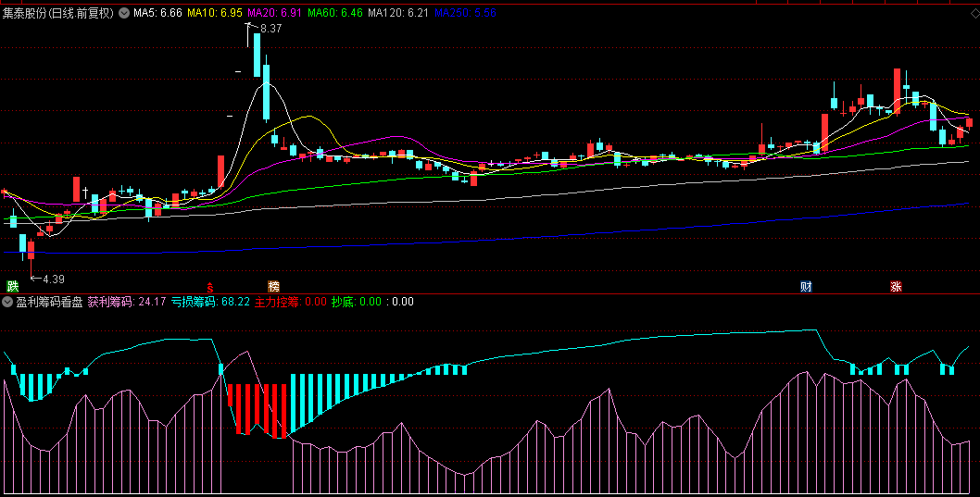Click the 8.37 high price label
Image resolution: width=980 pixels, height=497 pixels.
(x=271, y=29)
